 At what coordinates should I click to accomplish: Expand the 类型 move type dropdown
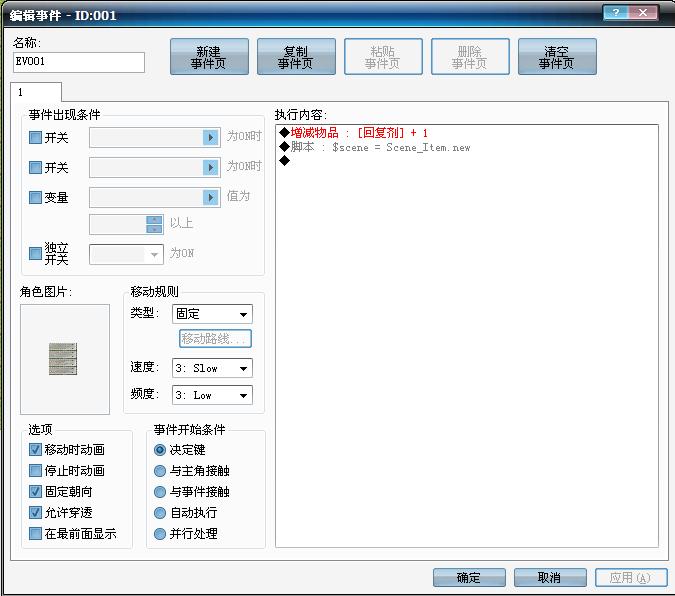pyautogui.click(x=212, y=314)
